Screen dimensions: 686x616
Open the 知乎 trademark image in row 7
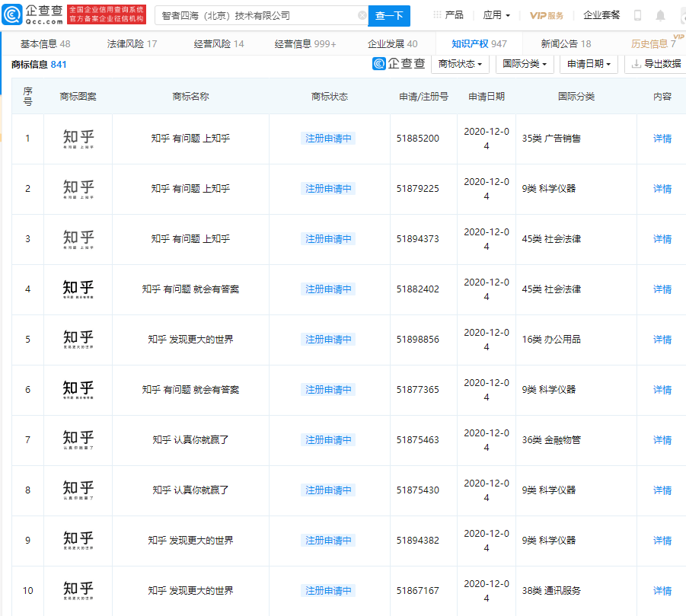click(78, 439)
